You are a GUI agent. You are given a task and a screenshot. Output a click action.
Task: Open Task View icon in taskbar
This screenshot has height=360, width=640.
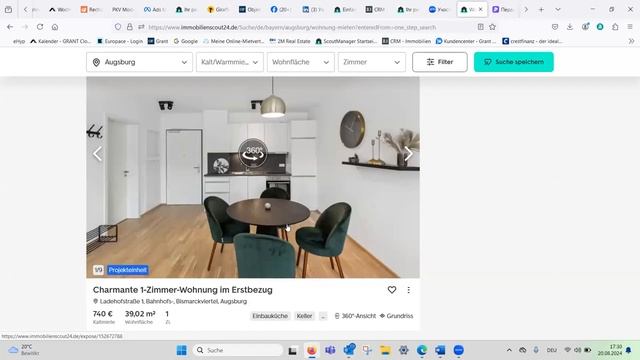(x=293, y=350)
